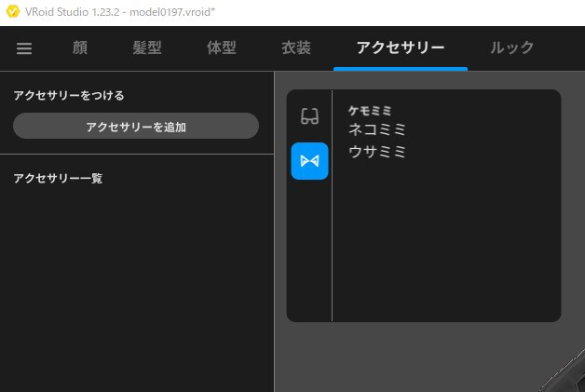Switch to the 衣装 tab

coord(295,48)
